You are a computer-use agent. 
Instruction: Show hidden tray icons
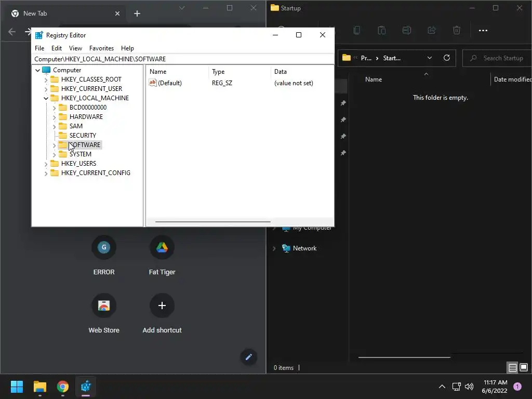(442, 387)
